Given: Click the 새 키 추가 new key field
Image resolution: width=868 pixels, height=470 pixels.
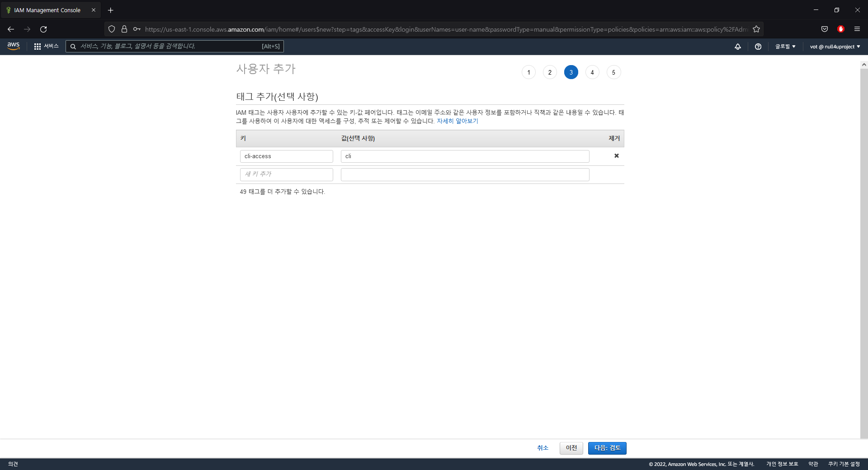Looking at the screenshot, I should point(287,174).
